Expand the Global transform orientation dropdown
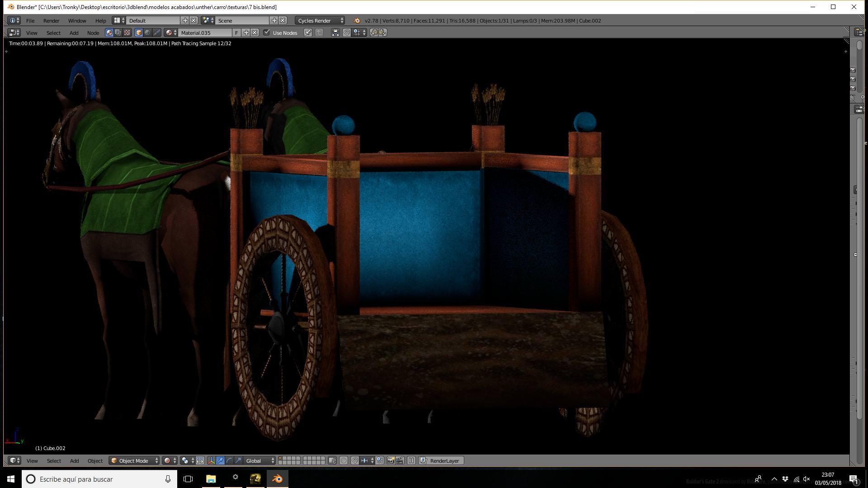The image size is (868, 488). [259, 460]
